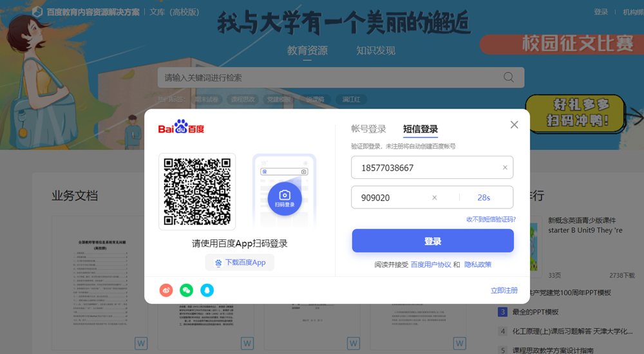Click the search magnifier icon
Screen dimensions: 644x354
(509, 78)
